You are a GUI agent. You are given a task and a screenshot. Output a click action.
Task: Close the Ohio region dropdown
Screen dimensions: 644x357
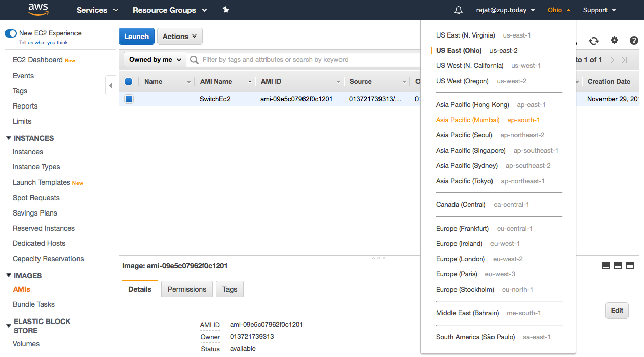[x=559, y=10]
